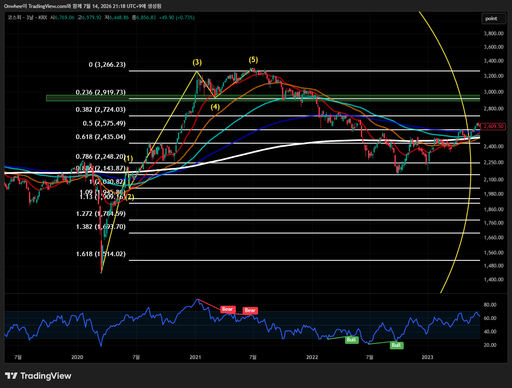This screenshot has height=388, width=512.
Task: Click price axis value 1,560.00
Action: click(494, 253)
